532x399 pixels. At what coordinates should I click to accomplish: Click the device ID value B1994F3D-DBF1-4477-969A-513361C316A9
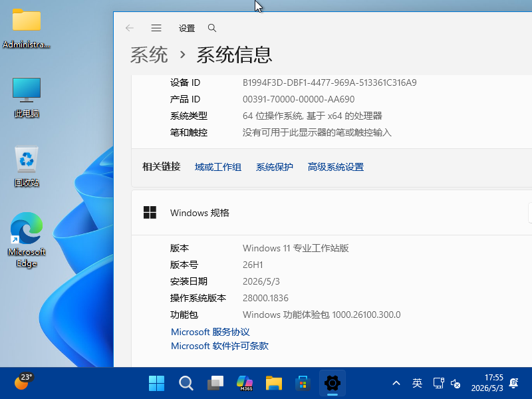(x=329, y=82)
